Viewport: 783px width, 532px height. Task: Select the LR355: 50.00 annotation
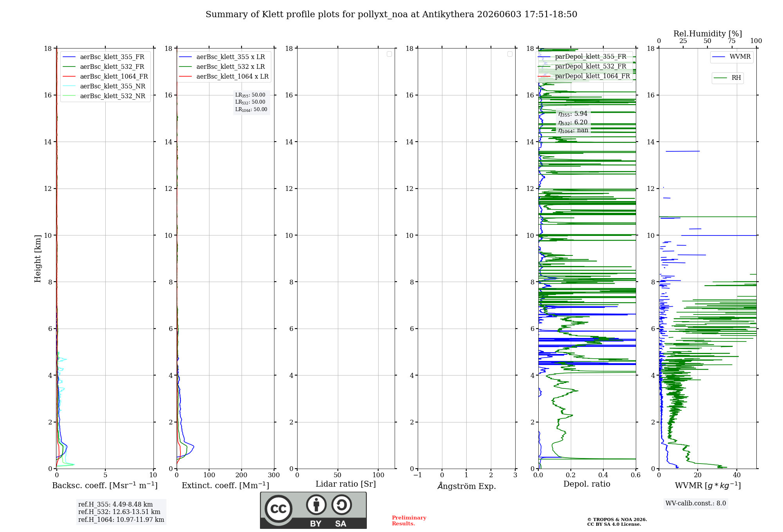(x=250, y=95)
